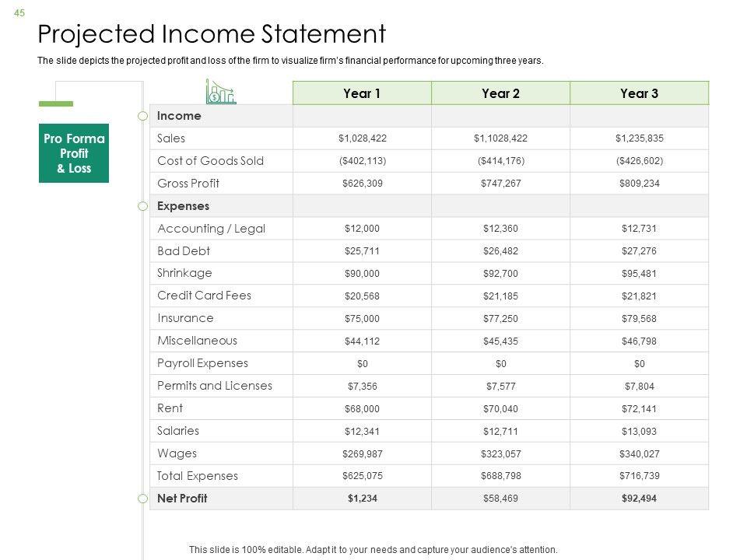Select the Year 1 column header
Viewport: 747px width, 560px height.
pyautogui.click(x=362, y=93)
